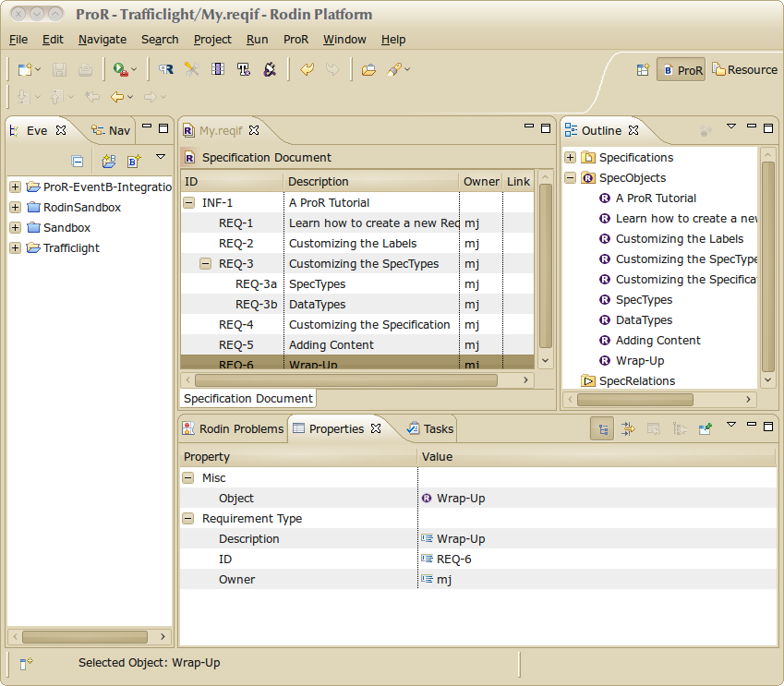Click the search flashlight toolbar icon
The image size is (784, 686).
click(394, 69)
